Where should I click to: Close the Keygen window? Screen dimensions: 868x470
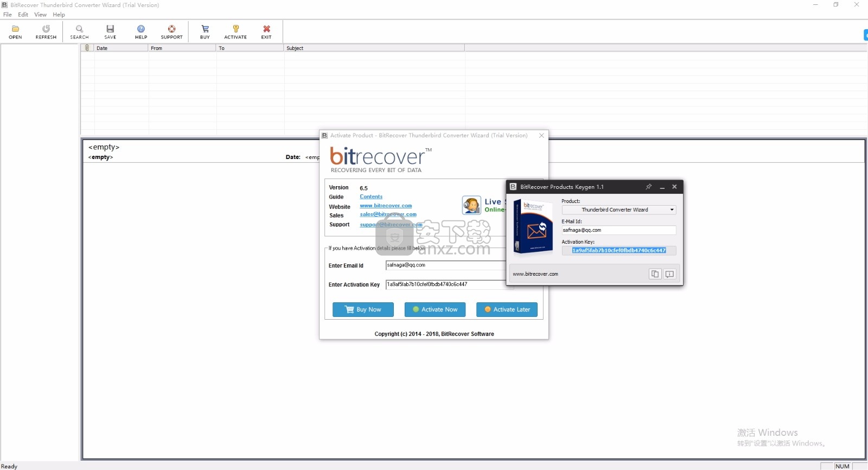(x=674, y=187)
